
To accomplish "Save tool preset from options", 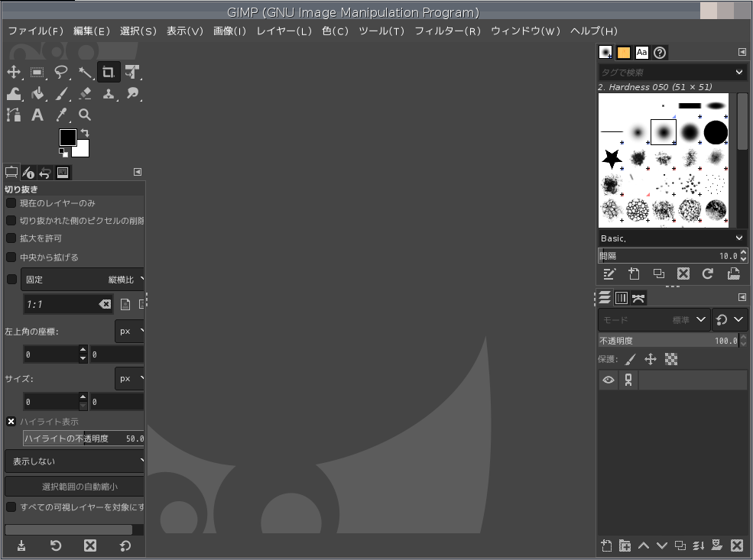I will 21,545.
